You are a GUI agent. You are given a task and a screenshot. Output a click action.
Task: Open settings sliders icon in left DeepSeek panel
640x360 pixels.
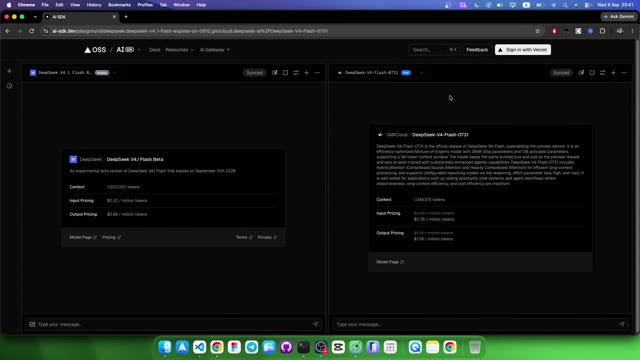coord(296,73)
